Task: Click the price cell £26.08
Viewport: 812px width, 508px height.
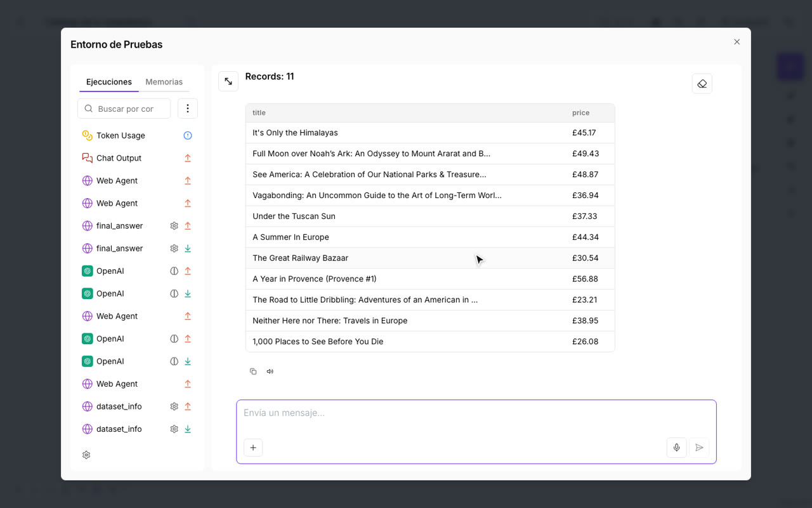Action: click(x=585, y=342)
